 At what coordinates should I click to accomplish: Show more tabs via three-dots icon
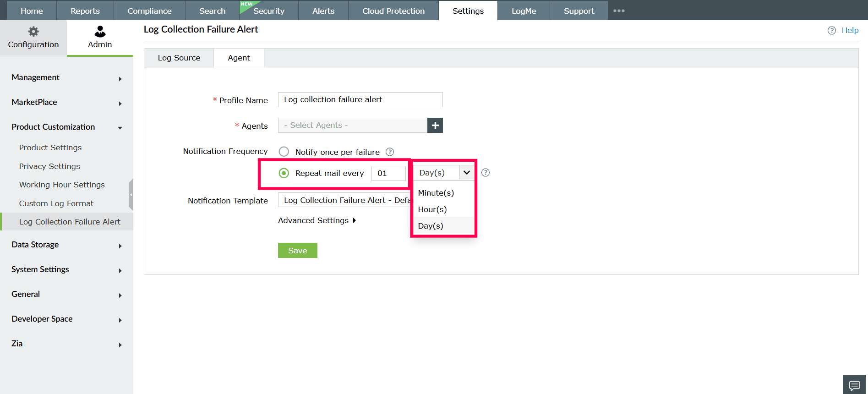[x=619, y=11]
